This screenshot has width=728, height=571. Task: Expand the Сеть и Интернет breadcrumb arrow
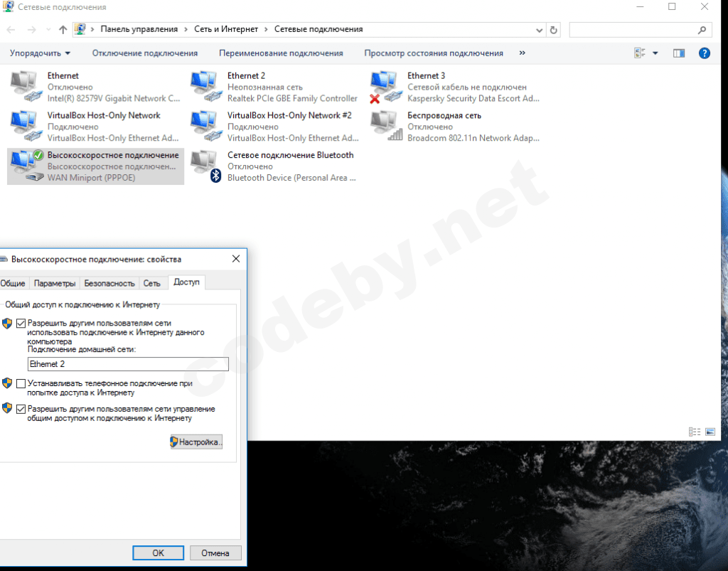coord(266,29)
